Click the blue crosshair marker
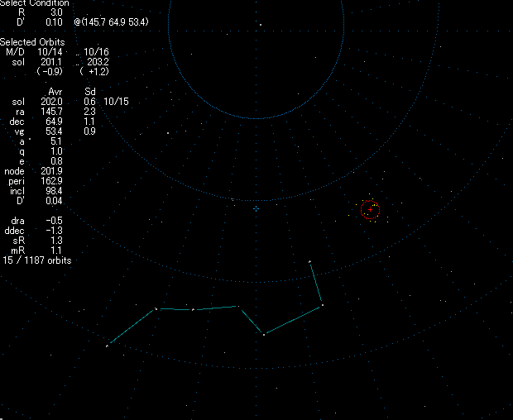The width and height of the screenshot is (513, 420). tap(256, 208)
